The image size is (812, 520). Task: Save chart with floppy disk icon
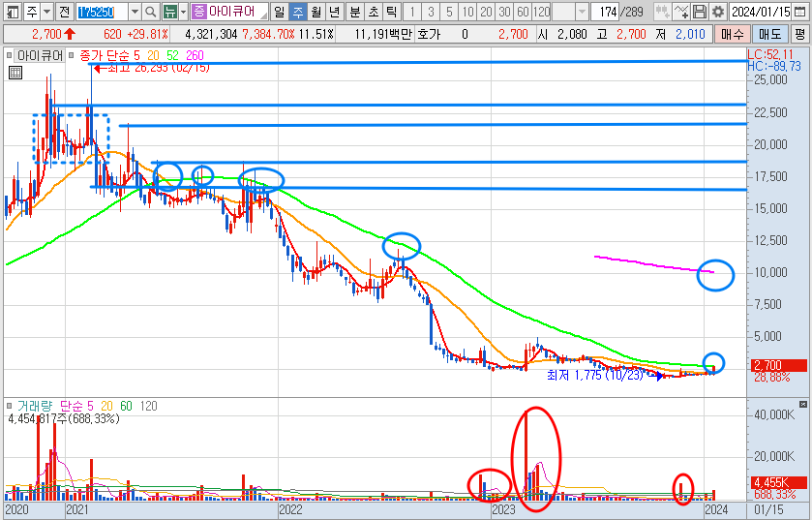(700, 12)
